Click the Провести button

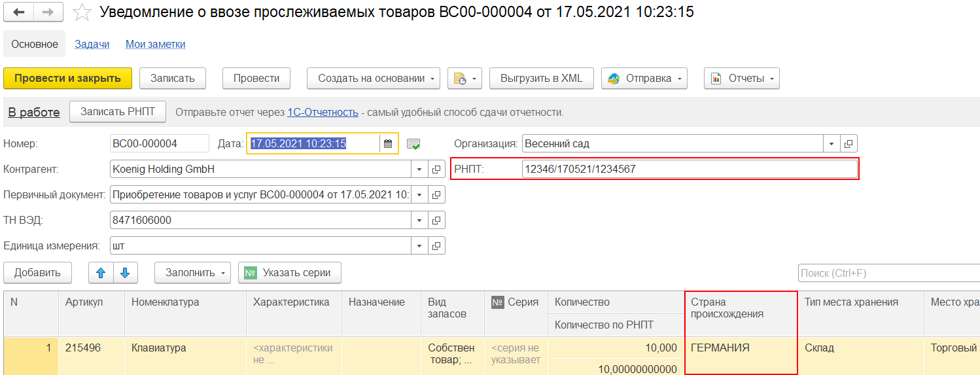(x=256, y=79)
